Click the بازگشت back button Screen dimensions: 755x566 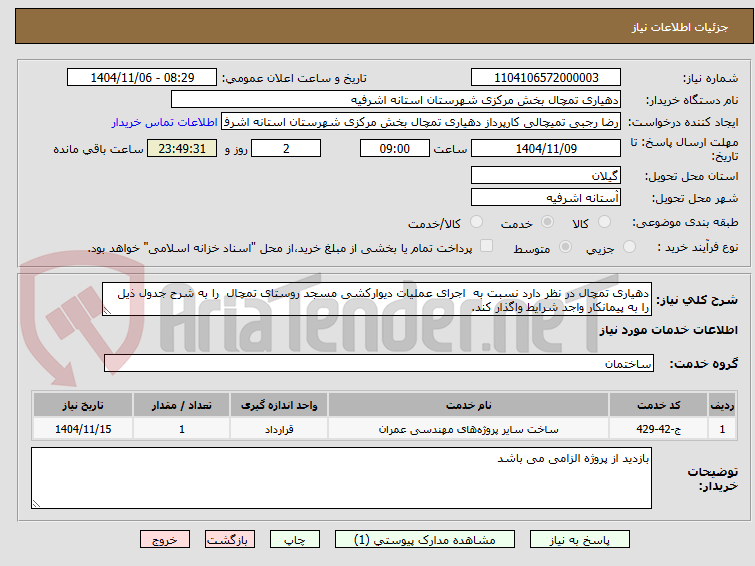coord(230,540)
